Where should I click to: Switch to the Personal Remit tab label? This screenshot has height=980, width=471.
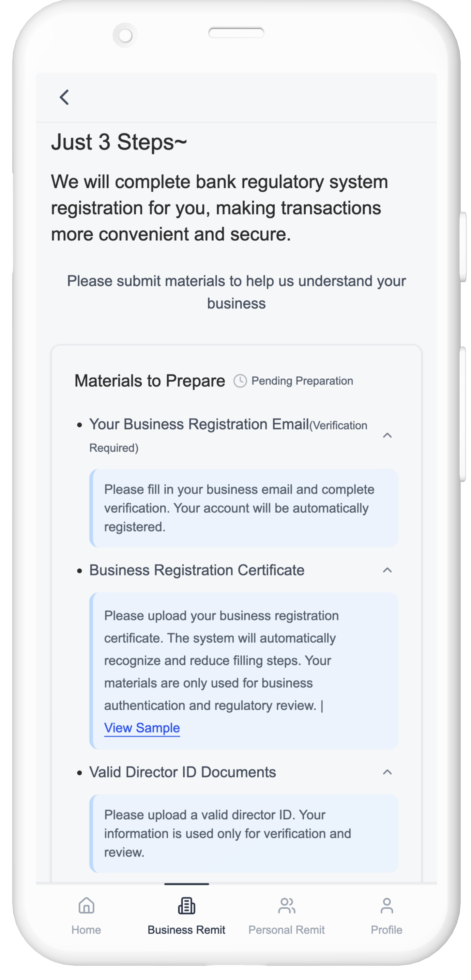click(286, 930)
